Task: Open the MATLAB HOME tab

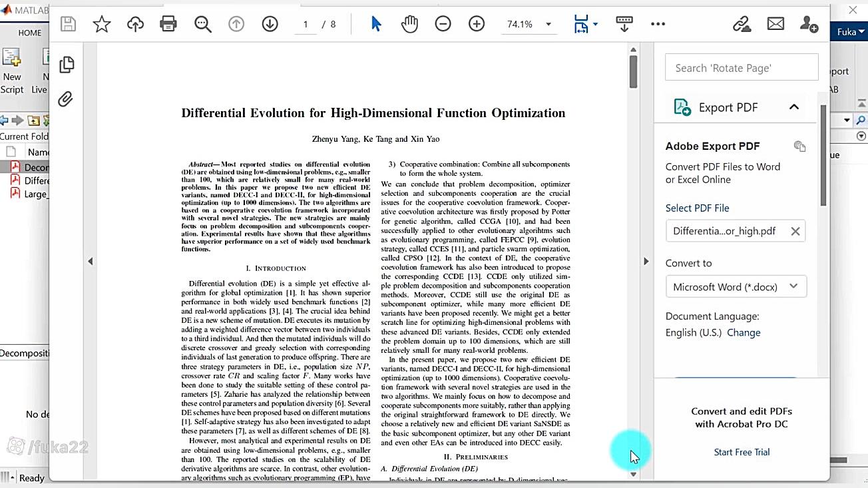Action: pyautogui.click(x=30, y=33)
